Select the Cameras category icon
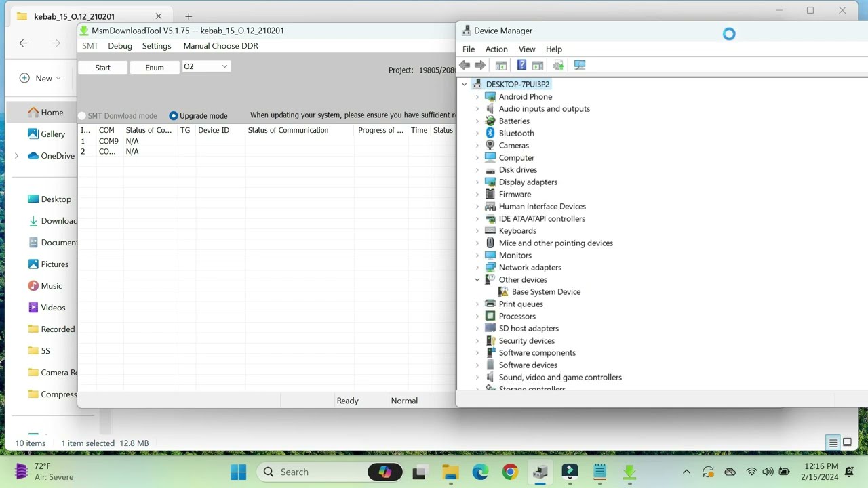The width and height of the screenshot is (868, 488). [490, 145]
